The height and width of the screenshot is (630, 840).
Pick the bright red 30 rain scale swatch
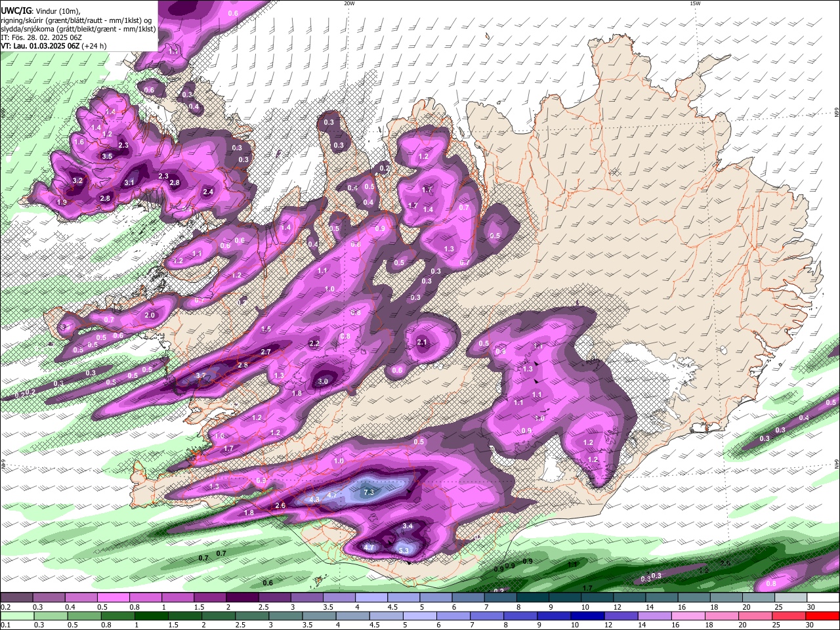point(823,616)
